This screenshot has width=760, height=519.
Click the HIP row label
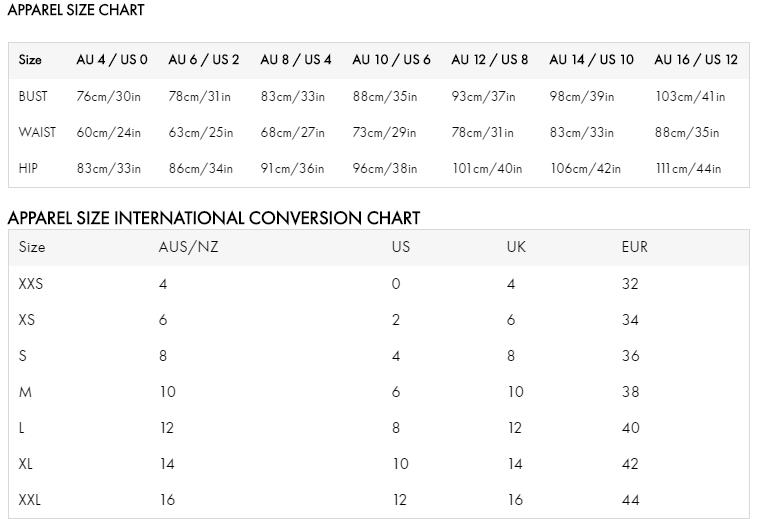tap(28, 168)
